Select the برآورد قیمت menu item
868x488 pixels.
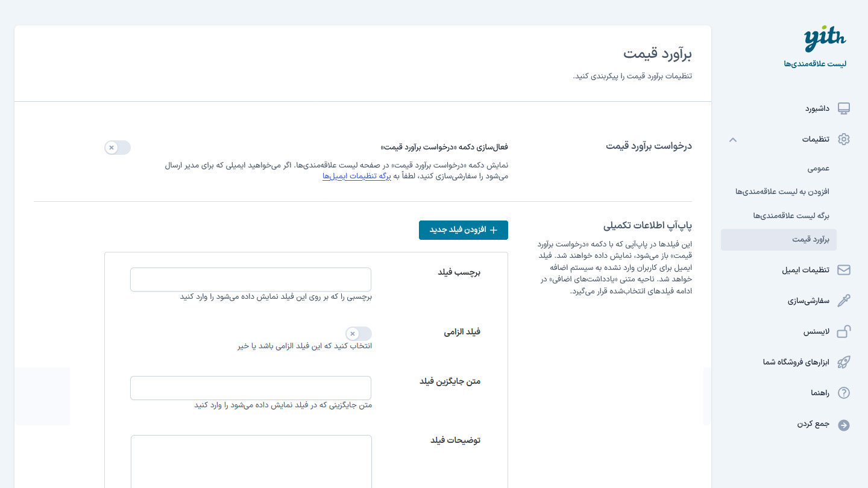pos(779,240)
